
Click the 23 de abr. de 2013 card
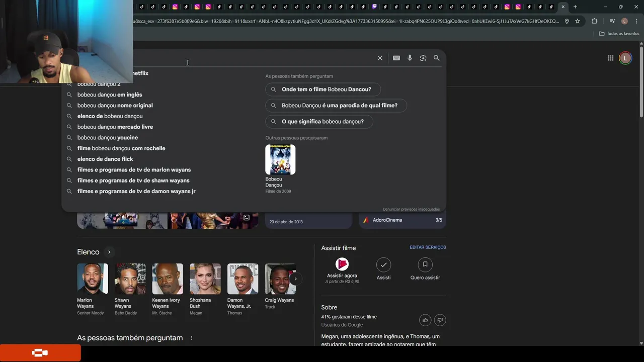[308, 221]
